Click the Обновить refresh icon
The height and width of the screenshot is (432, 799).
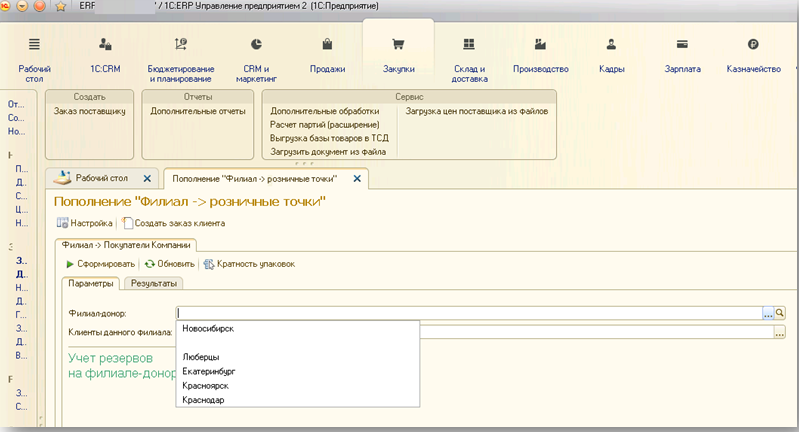(149, 264)
